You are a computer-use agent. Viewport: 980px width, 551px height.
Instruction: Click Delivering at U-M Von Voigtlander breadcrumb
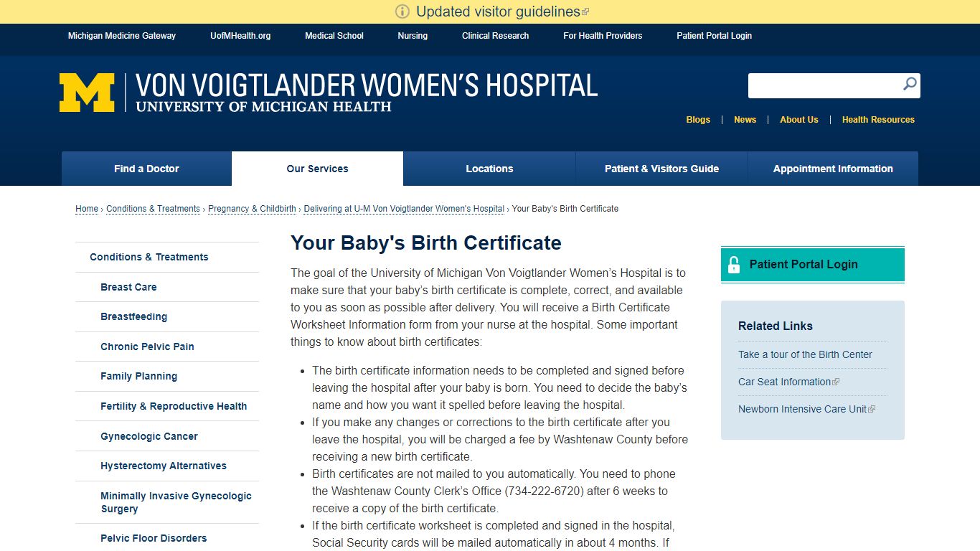click(404, 209)
